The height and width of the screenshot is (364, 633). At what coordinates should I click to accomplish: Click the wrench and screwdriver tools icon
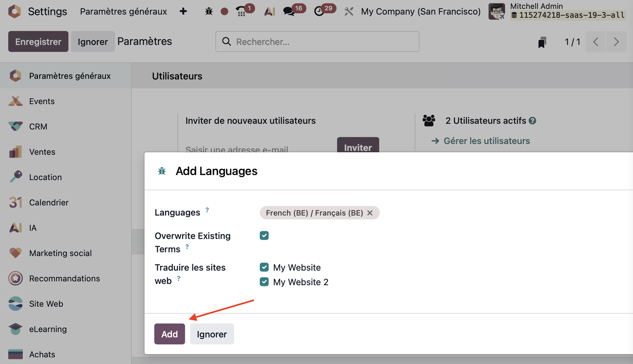tap(349, 12)
